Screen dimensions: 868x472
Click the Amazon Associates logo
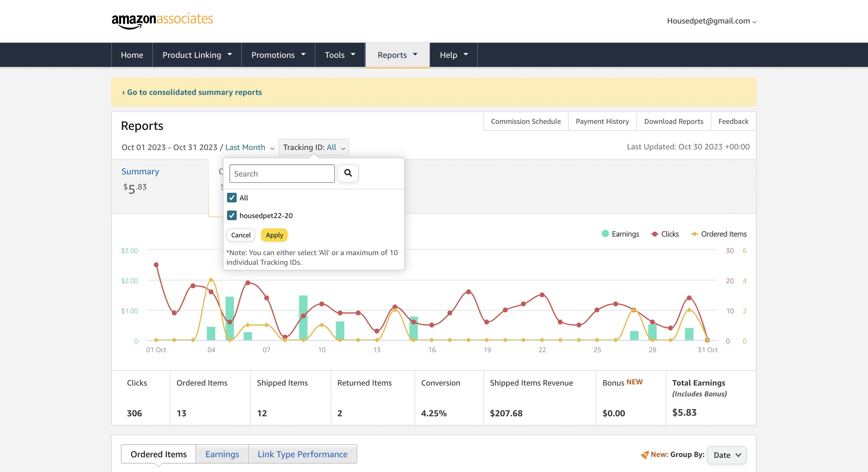pos(163,21)
